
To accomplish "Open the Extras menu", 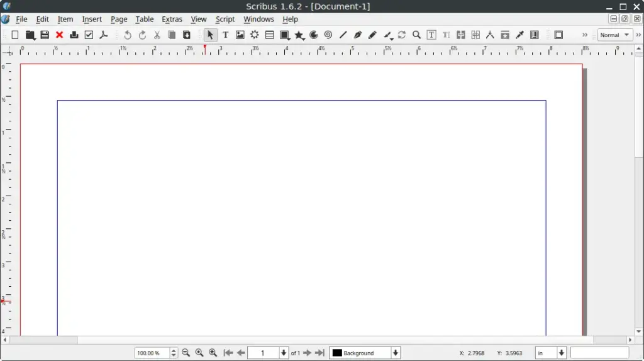I will [172, 19].
